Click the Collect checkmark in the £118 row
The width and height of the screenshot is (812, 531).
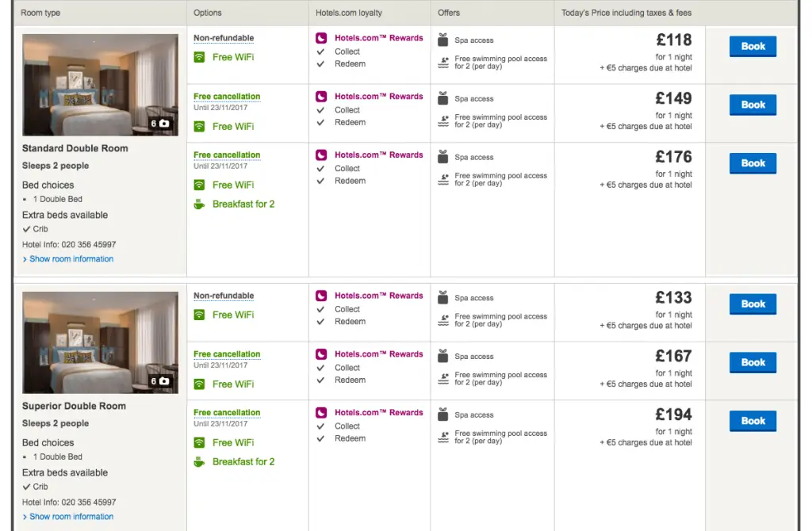point(321,52)
